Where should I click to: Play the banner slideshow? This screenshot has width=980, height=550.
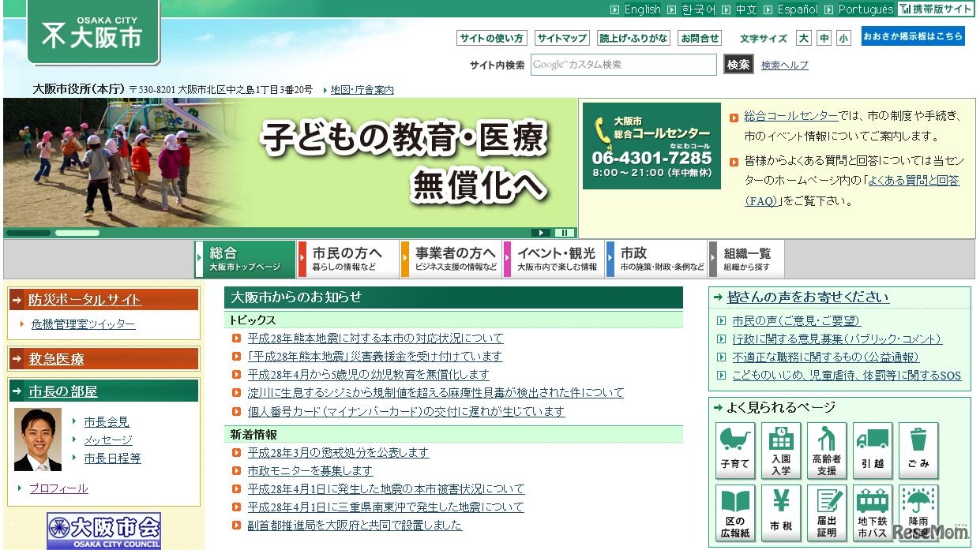point(541,233)
